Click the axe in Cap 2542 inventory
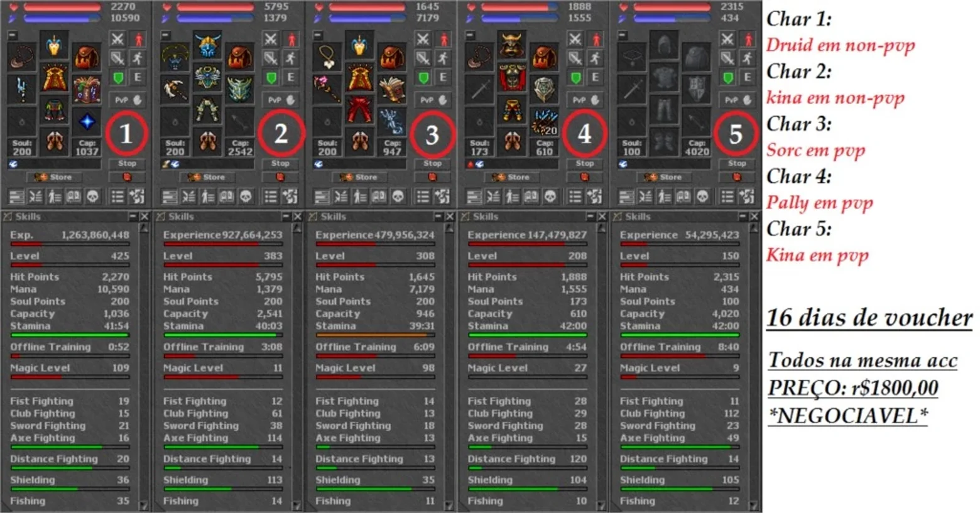Screen dimensions: 980x513 click(x=174, y=89)
